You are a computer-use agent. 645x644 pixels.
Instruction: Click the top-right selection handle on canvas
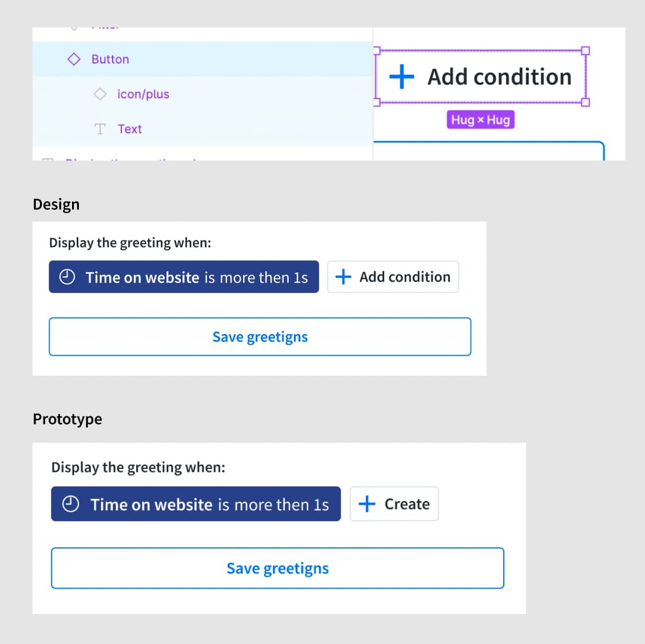(x=586, y=51)
